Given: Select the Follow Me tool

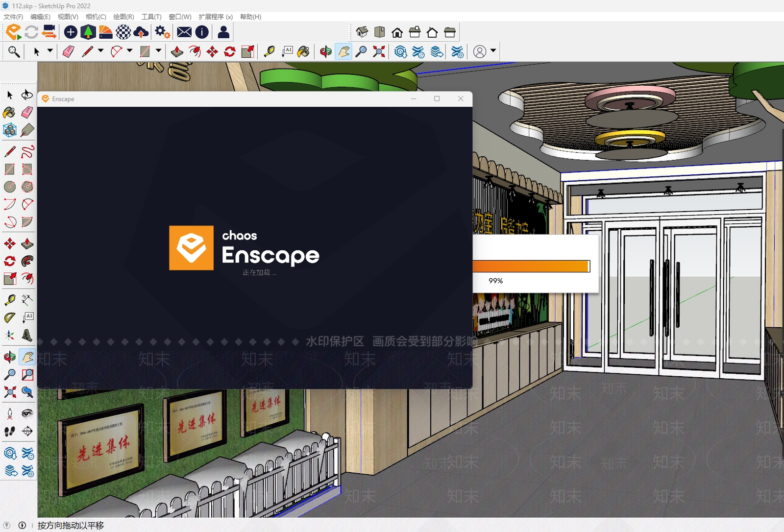Looking at the screenshot, I should coord(27,261).
